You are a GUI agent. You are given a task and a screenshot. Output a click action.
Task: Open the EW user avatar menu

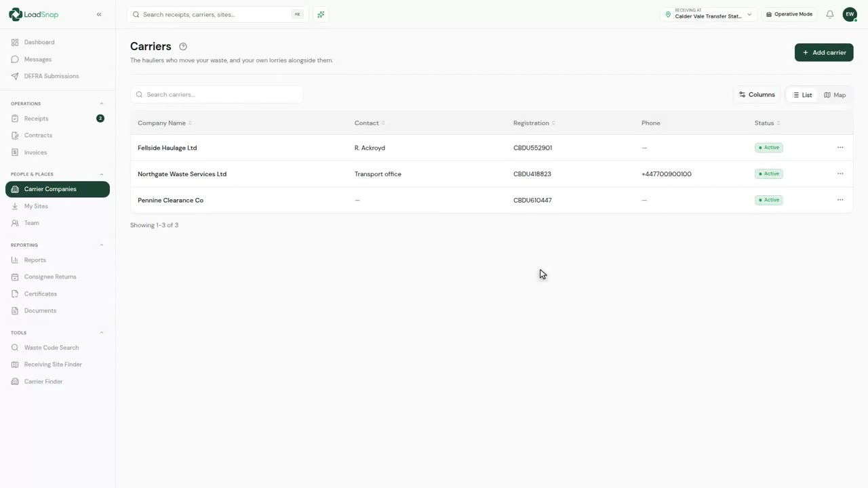pyautogui.click(x=850, y=14)
